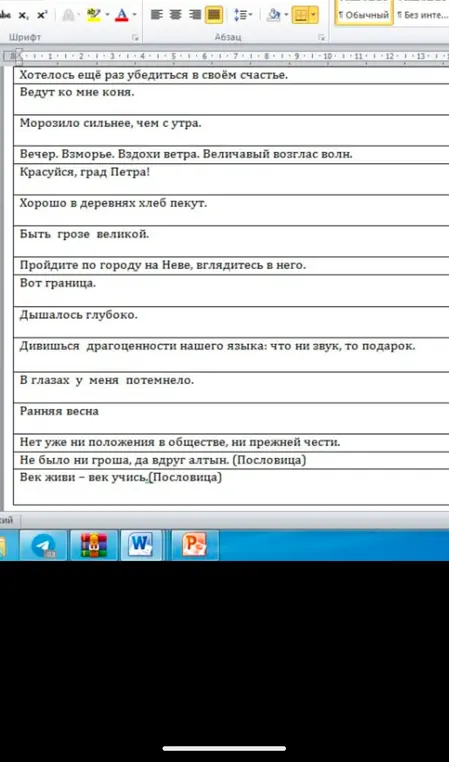
Task: Click cell "Ранняя весна"
Action: click(x=231, y=418)
